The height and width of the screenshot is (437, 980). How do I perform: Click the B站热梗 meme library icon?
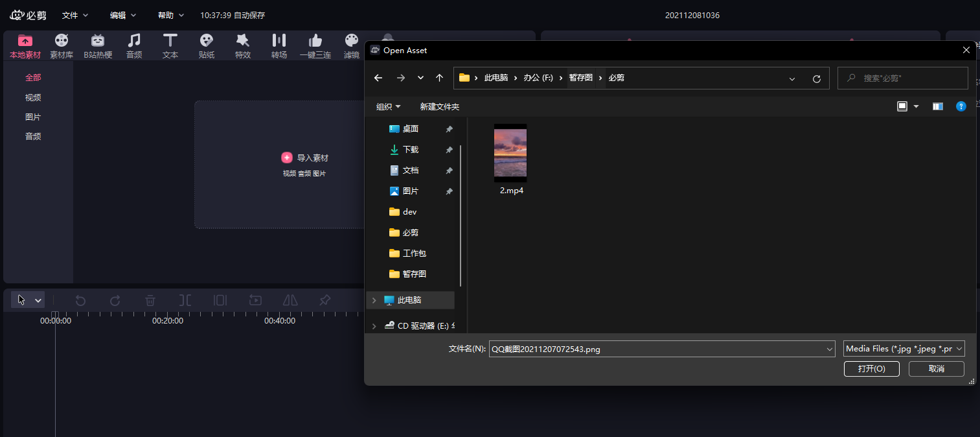pyautogui.click(x=98, y=45)
